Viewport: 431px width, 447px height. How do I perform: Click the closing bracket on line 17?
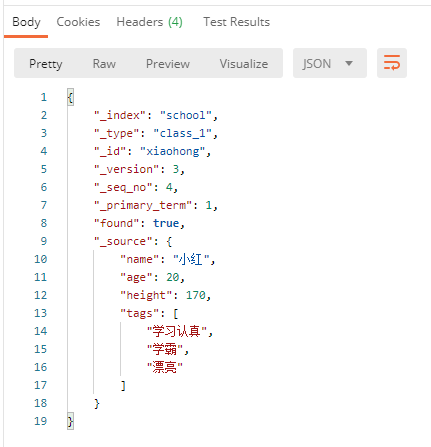click(123, 386)
